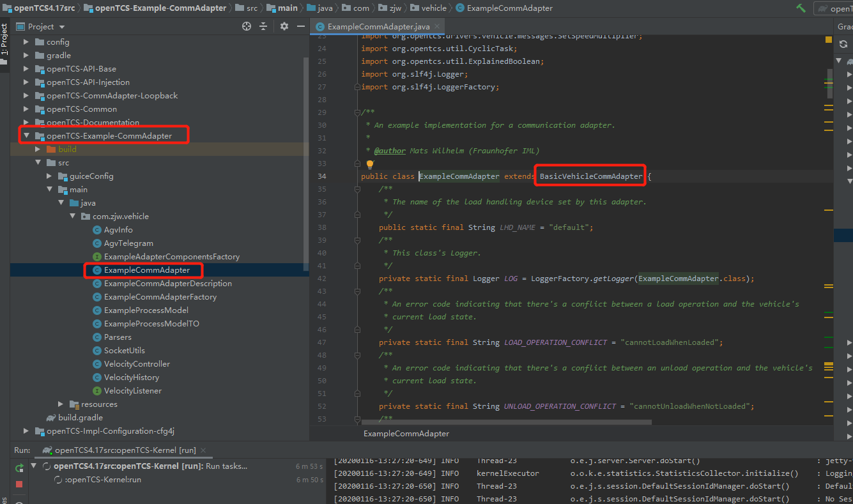Expand openTCS-Impl-Configuration-cfg4j module

coord(26,431)
